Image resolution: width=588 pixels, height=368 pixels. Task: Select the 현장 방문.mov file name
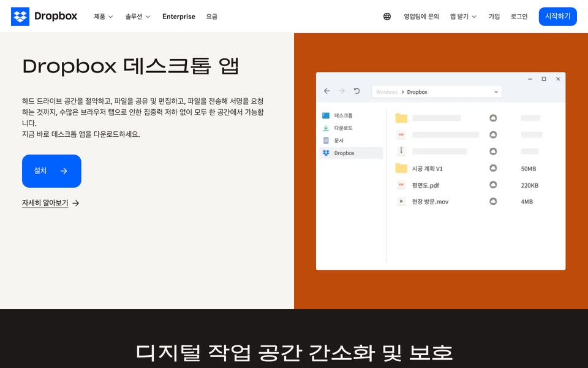[430, 202]
